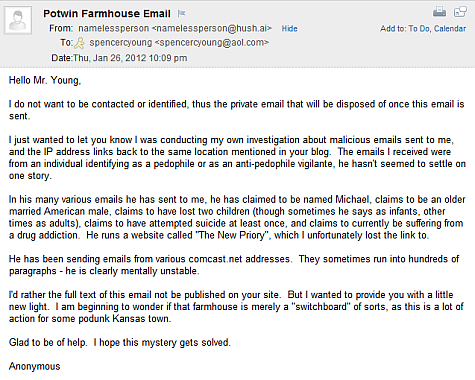Flag the Potwin Farmhouse Email message
Viewport: 475px width, 380px height.
(x=181, y=13)
